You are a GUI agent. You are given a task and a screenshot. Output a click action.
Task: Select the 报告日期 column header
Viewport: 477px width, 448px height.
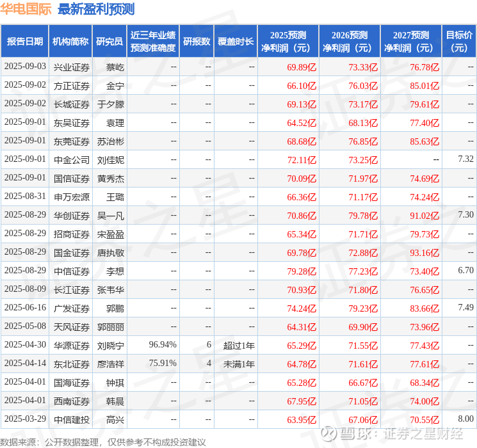point(24,42)
